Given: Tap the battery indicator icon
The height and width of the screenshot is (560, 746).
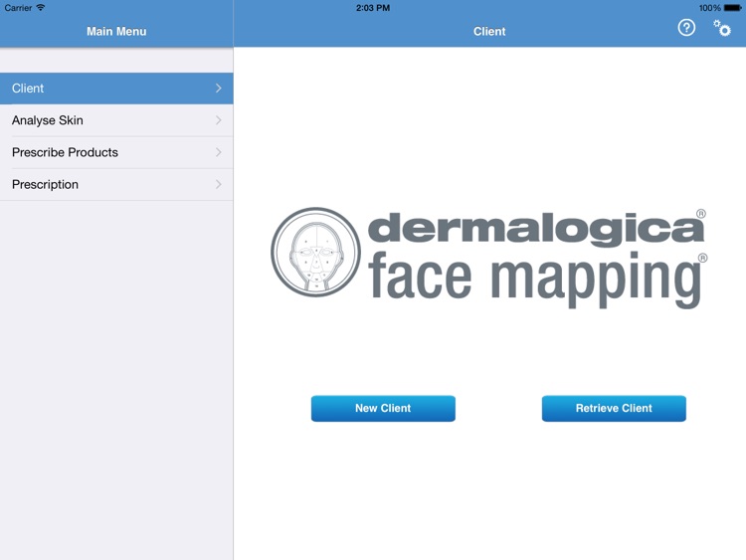Looking at the screenshot, I should pyautogui.click(x=733, y=8).
